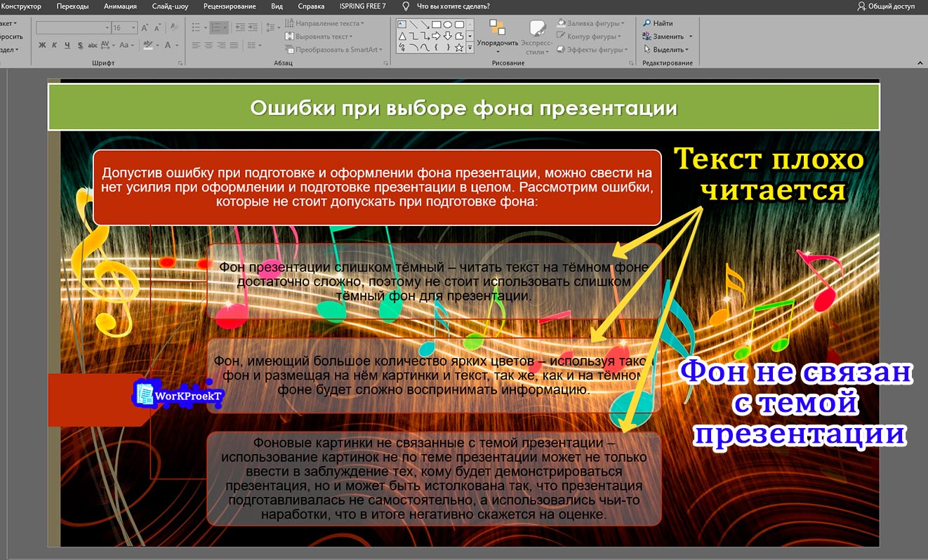This screenshot has height=560, width=928.
Task: Toggle underline formatting (Ч)
Action: 67,46
